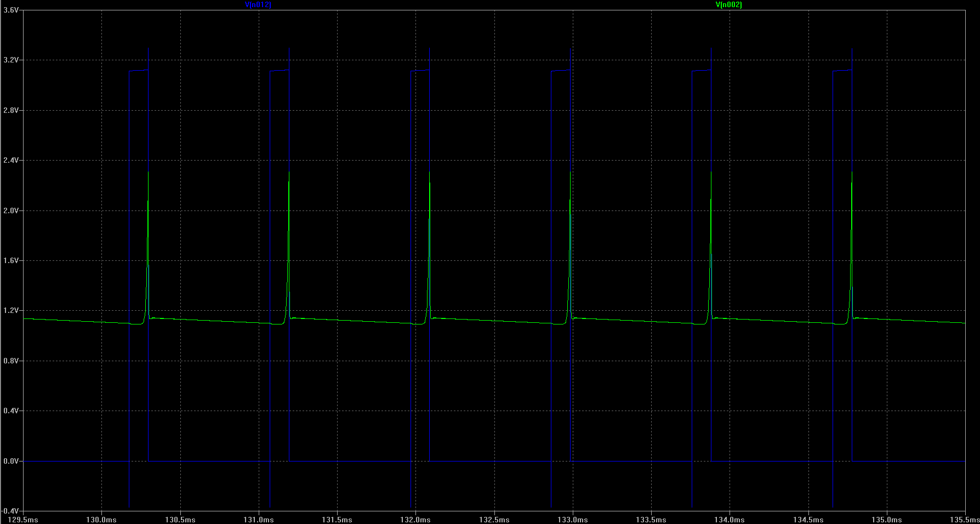The width and height of the screenshot is (980, 524).
Task: Click the 134.0ms time axis label
Action: click(730, 520)
